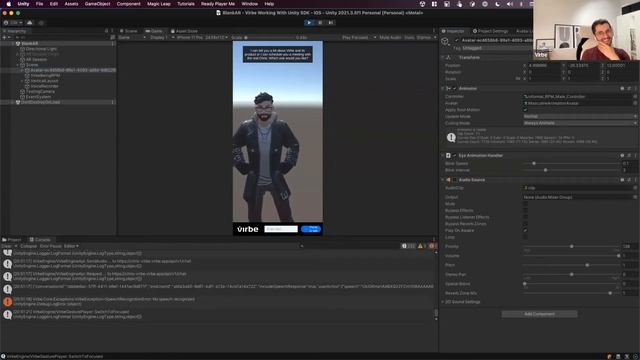
Task: Open BlankAR scene options kebab menu
Action: [113, 43]
